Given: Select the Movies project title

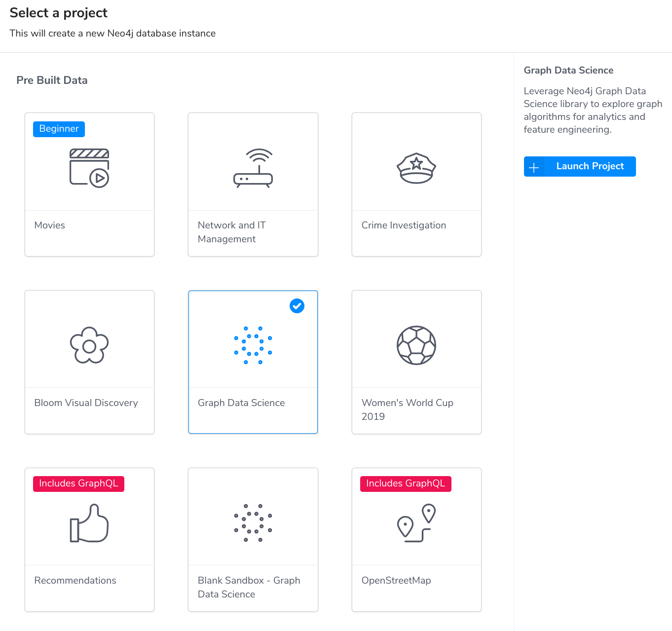Looking at the screenshot, I should (50, 225).
